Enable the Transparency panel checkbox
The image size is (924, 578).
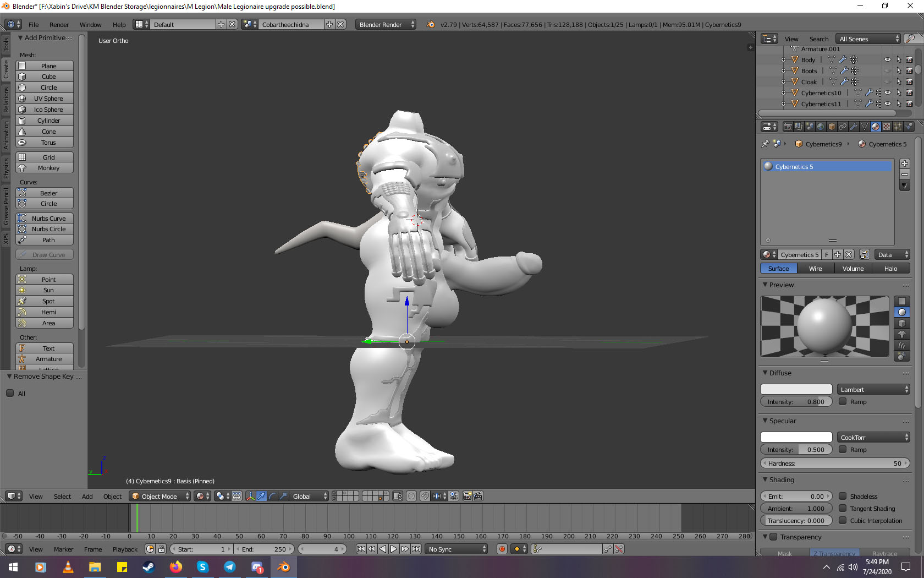773,537
